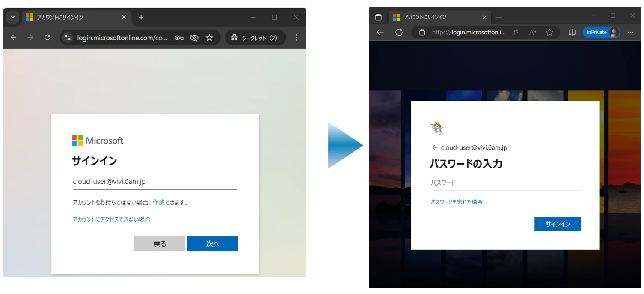Image resolution: width=644 pixels, height=294 pixels.
Task: Close the Edge アカウントにサインイン tab
Action: (484, 18)
